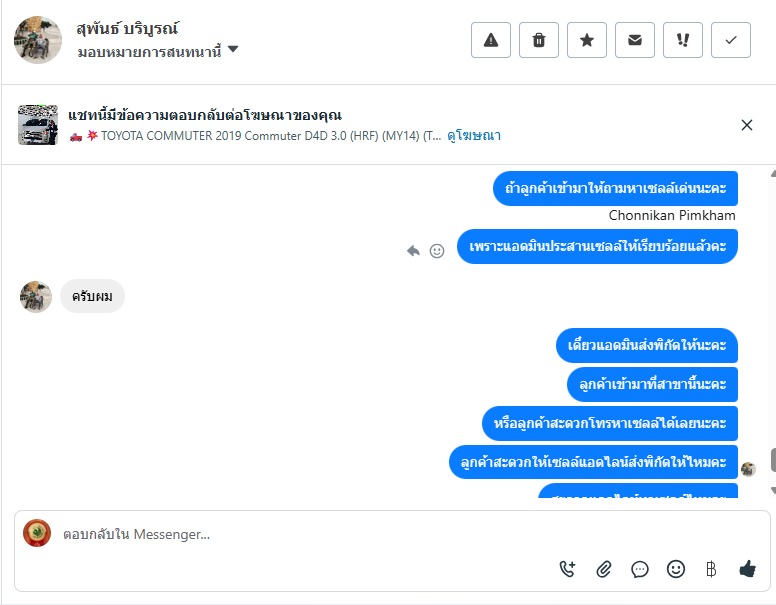Reply to message with the arrow icon
Image resolution: width=776 pixels, height=605 pixels.
click(413, 251)
